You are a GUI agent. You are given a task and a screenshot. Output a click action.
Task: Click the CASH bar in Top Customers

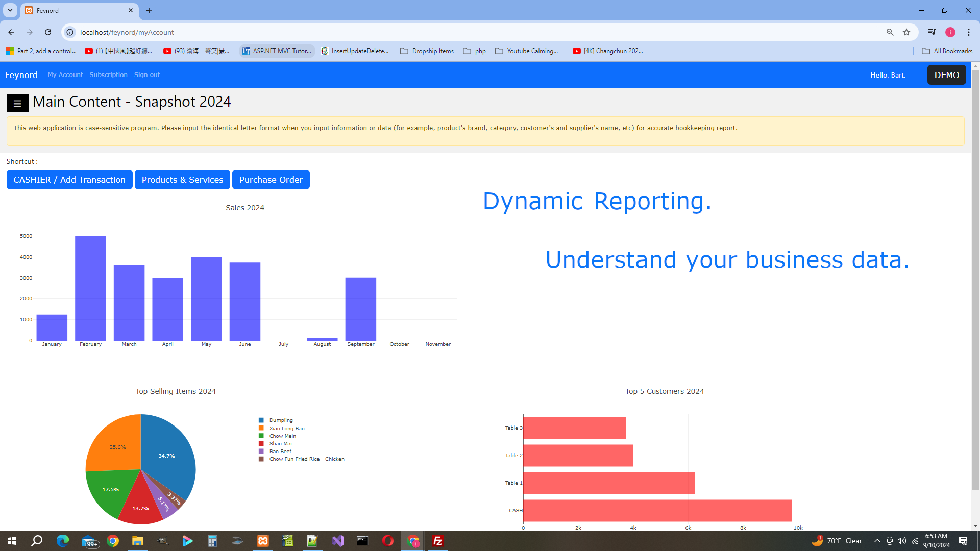coord(657,511)
